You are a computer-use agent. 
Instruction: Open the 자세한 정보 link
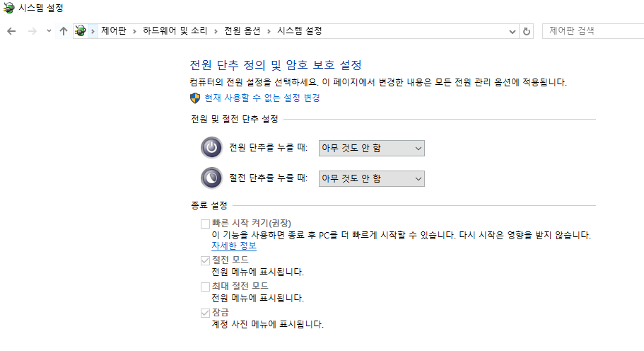(x=234, y=246)
